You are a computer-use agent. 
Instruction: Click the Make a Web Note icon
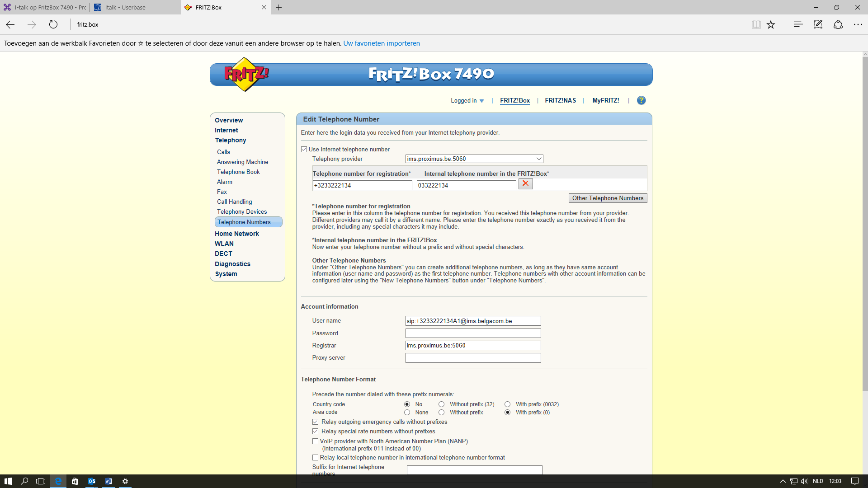tap(818, 24)
